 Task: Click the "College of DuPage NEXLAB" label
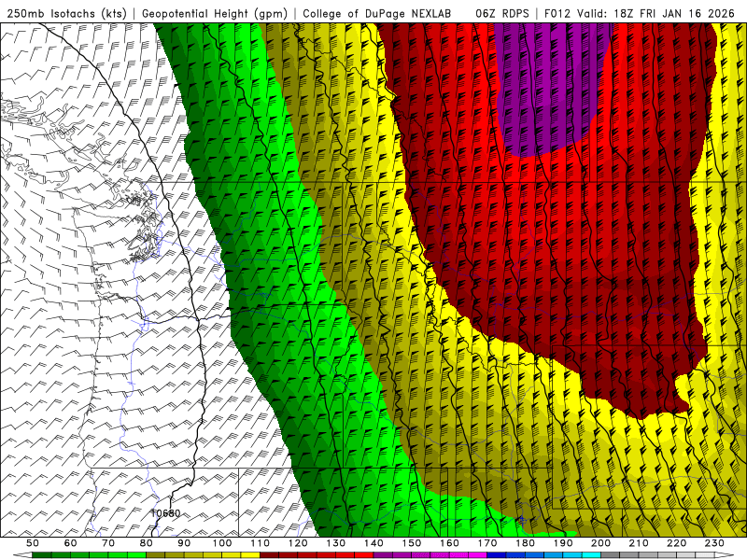click(x=377, y=13)
